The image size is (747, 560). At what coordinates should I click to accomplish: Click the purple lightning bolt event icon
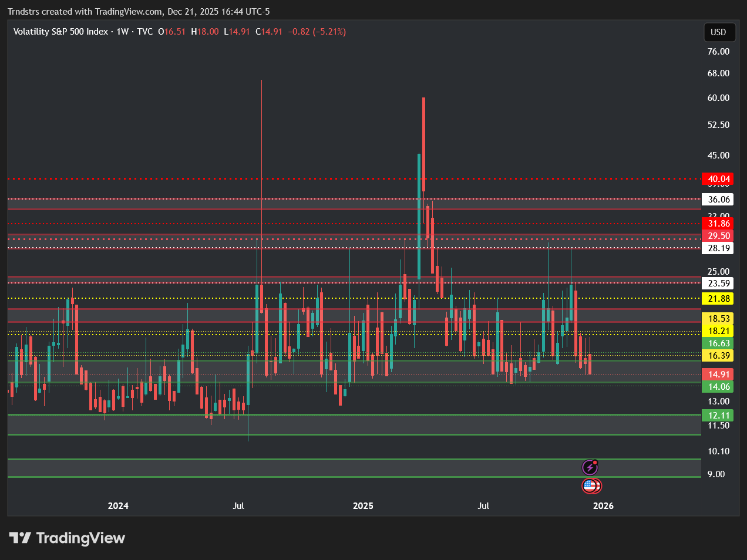pyautogui.click(x=590, y=467)
